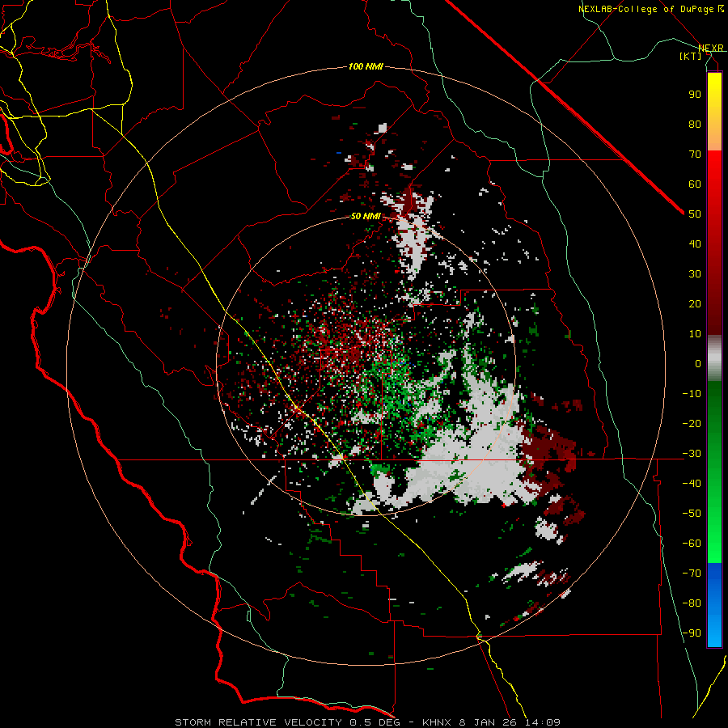Click the storm relative velocity caption text
Screen dimensions: 728x728
coord(367,722)
